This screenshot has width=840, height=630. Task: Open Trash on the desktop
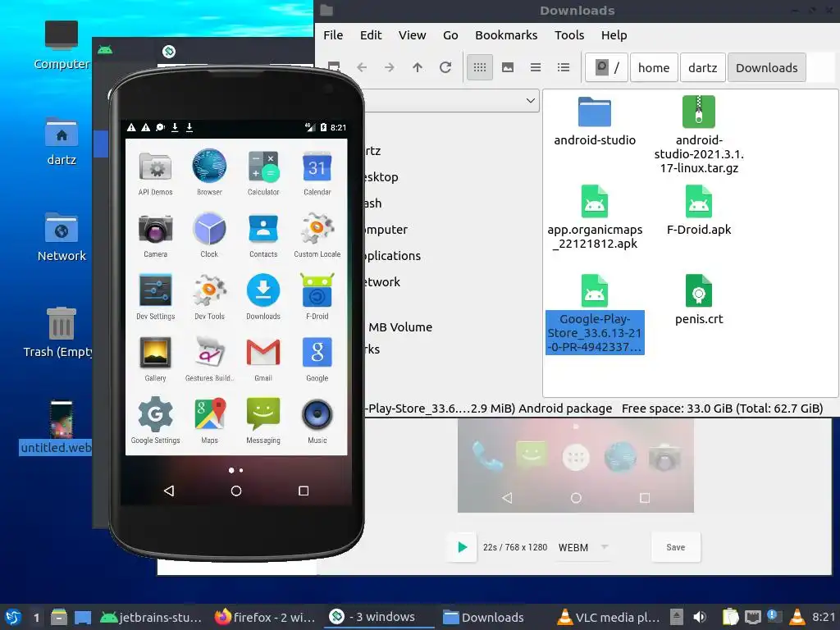(x=58, y=333)
